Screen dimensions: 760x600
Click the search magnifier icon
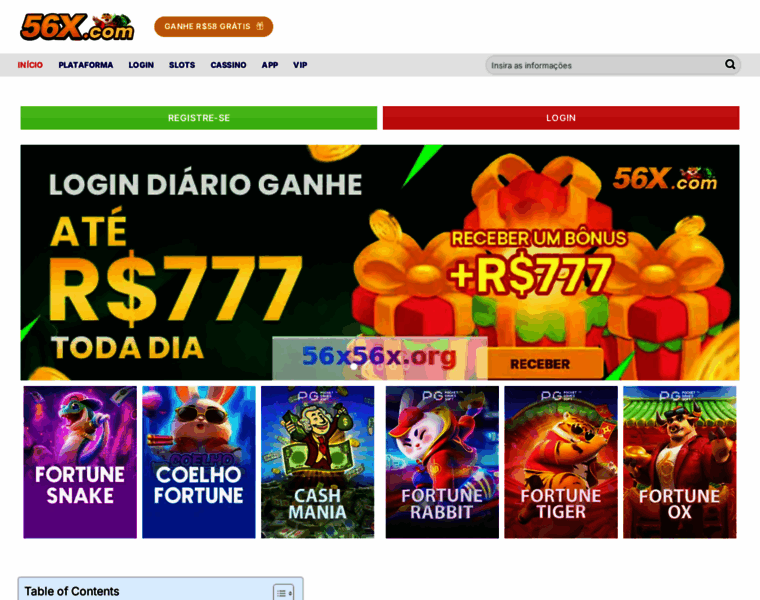730,64
